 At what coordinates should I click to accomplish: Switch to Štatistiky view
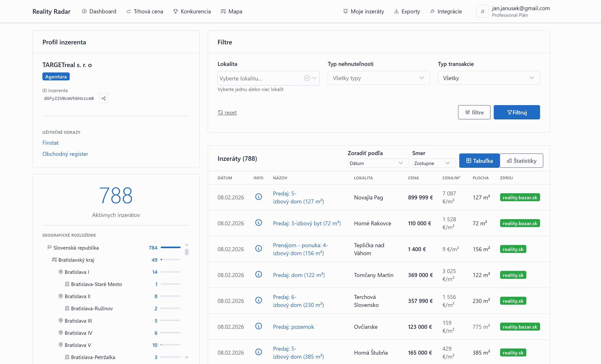coord(521,161)
